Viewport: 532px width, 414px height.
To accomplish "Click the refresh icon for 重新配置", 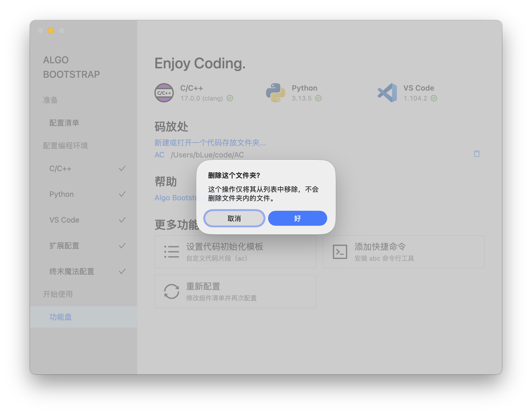I will 172,291.
